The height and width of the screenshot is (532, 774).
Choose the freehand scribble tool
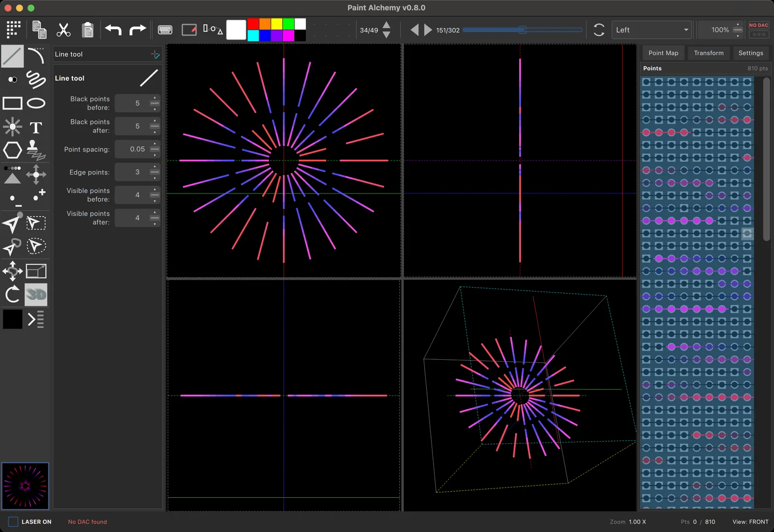tap(36, 79)
